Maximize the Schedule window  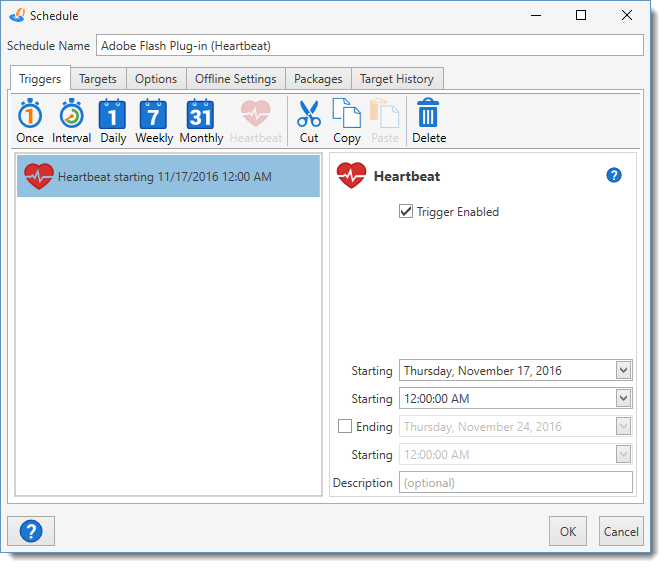581,15
